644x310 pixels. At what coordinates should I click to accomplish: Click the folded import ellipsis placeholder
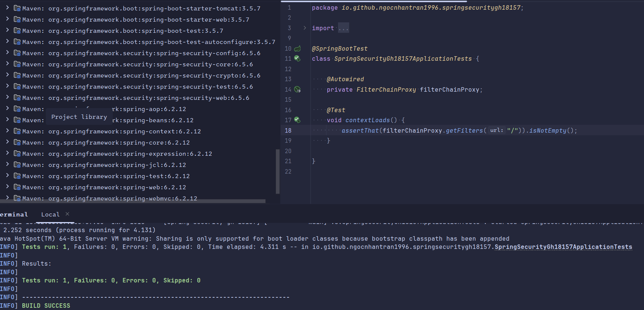pos(343,28)
